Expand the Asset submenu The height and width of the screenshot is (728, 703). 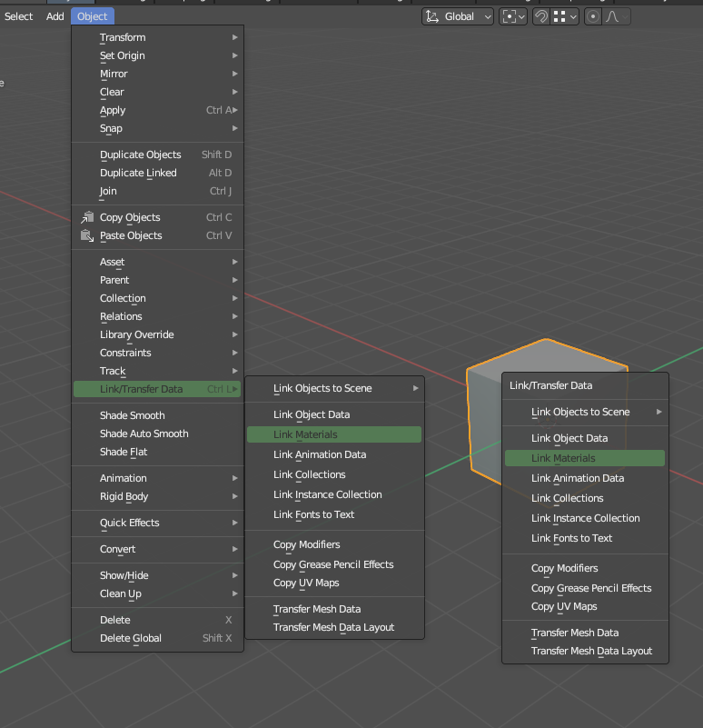pos(157,262)
